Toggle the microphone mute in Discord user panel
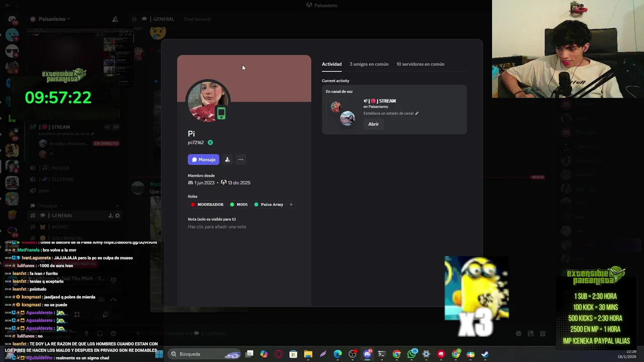This screenshot has width=644, height=362. pyautogui.click(x=87, y=333)
